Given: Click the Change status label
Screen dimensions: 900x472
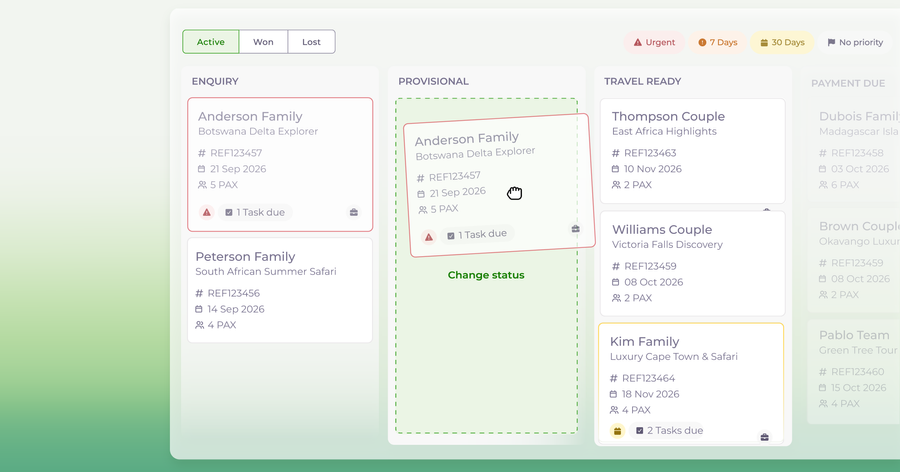Looking at the screenshot, I should pos(486,275).
